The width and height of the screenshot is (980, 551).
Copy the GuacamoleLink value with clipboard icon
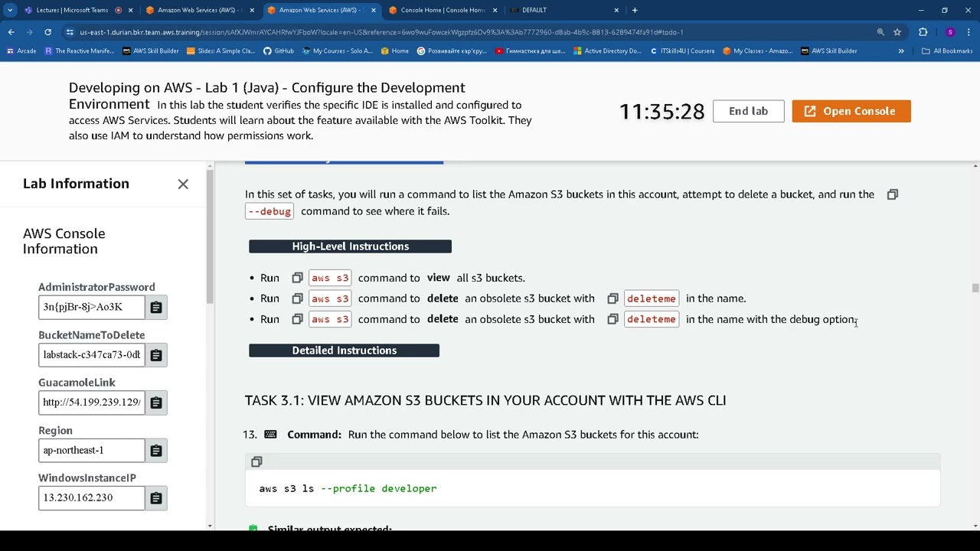(156, 403)
